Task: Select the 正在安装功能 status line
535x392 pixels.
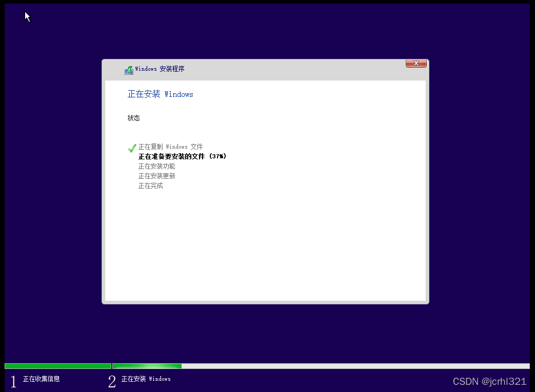Action: click(x=156, y=167)
